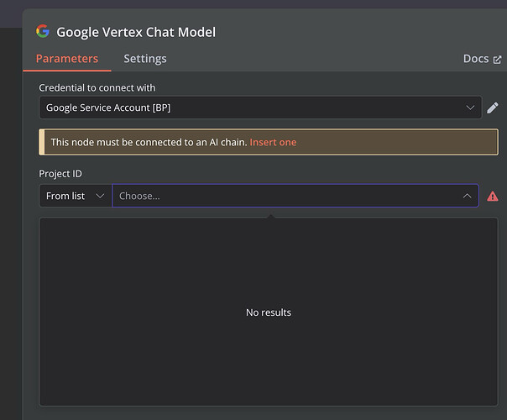Screen dimensions: 507x420
Task: Open the From list mode dropdown
Action: click(76, 196)
